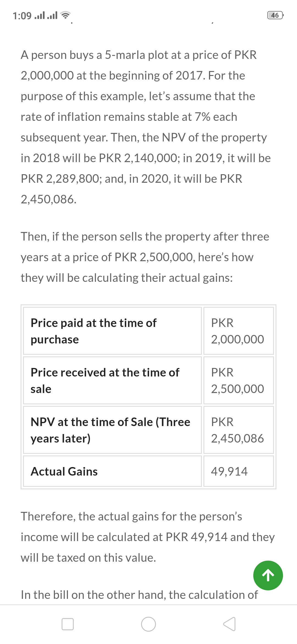
Task: Tap the battery indicator showing 46
Action: click(275, 15)
